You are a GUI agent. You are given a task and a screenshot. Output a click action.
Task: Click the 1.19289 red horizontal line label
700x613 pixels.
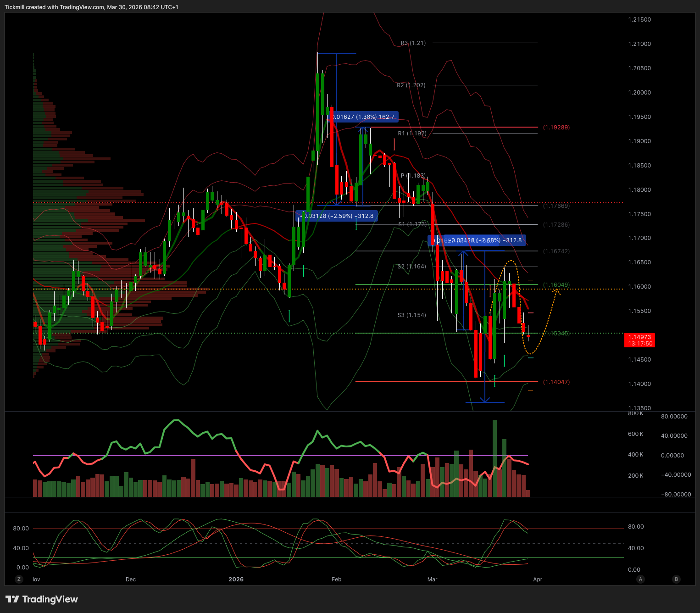pos(556,128)
